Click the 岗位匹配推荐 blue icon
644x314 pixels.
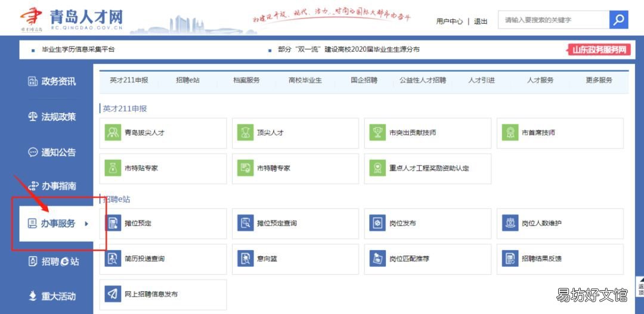click(x=377, y=259)
